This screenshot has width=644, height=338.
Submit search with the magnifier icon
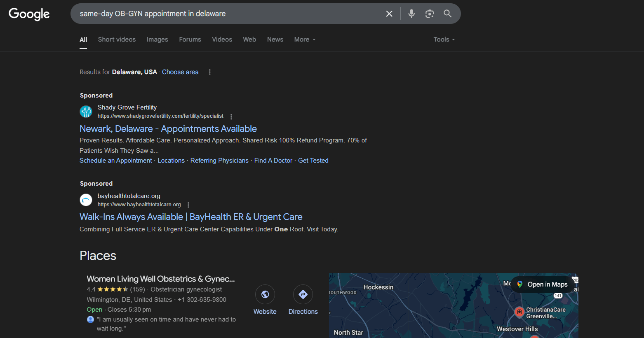tap(447, 14)
